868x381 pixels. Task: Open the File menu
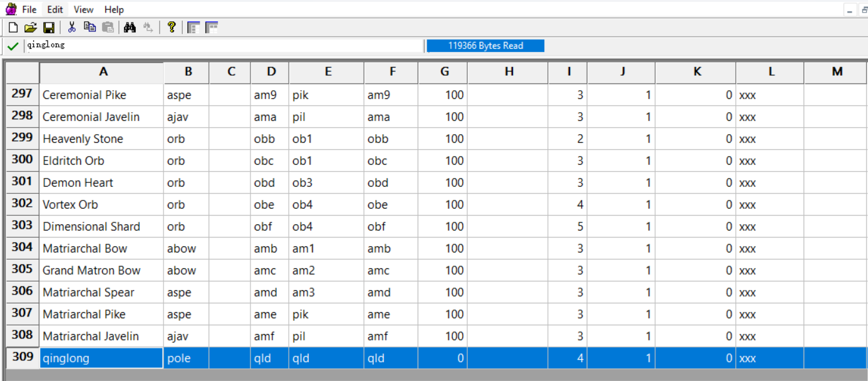(x=29, y=9)
